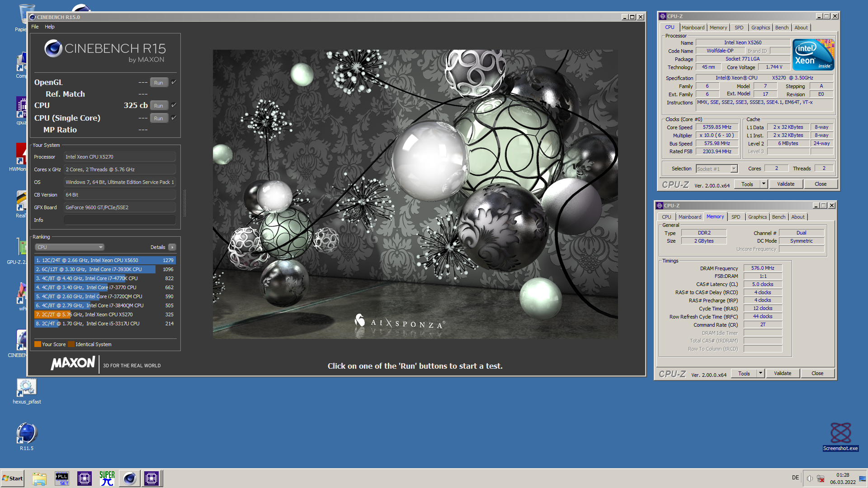Screen dimensions: 868x488
Task: Open SetPLL from the taskbar
Action: pyautogui.click(x=62, y=479)
